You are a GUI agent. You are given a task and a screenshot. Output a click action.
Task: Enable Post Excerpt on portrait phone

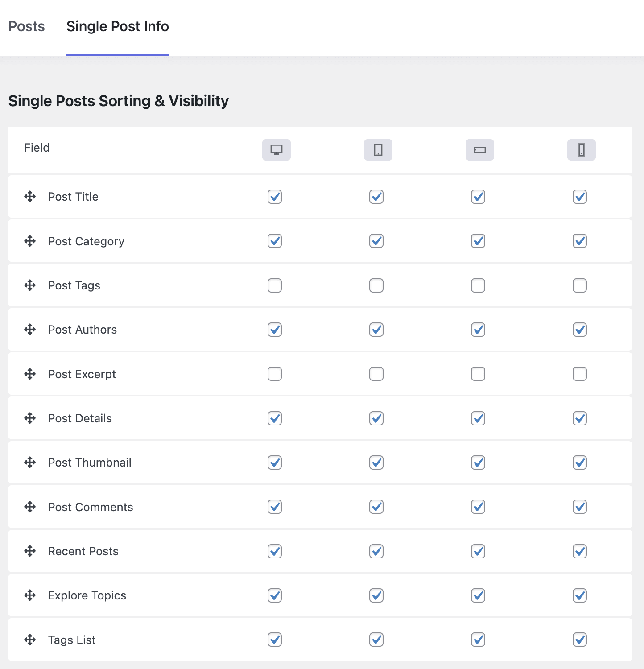click(x=579, y=374)
